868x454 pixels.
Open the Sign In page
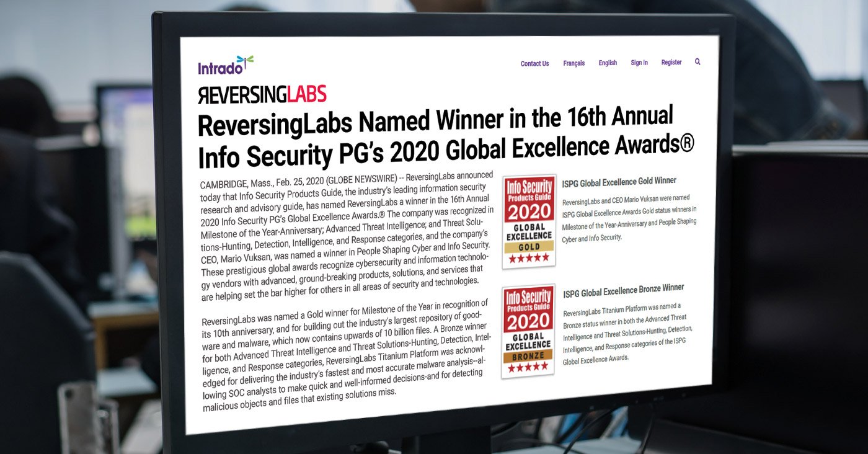tap(639, 63)
